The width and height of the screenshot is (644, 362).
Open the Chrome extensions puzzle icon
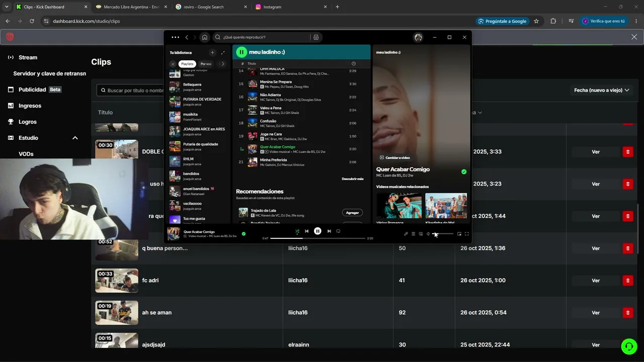(x=553, y=21)
